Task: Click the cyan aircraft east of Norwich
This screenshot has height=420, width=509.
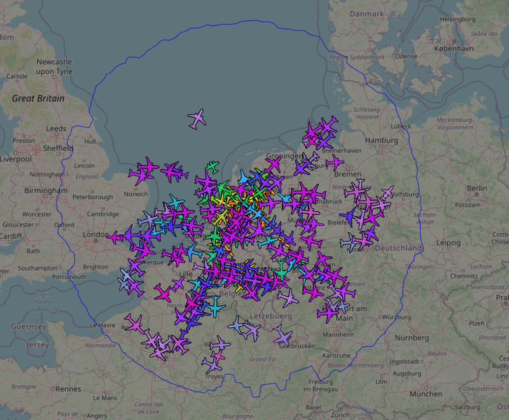Action: pyautogui.click(x=176, y=202)
